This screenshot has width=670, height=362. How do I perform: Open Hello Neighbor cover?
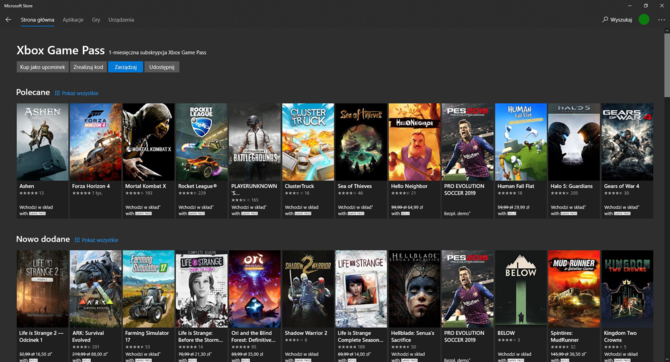pos(414,141)
